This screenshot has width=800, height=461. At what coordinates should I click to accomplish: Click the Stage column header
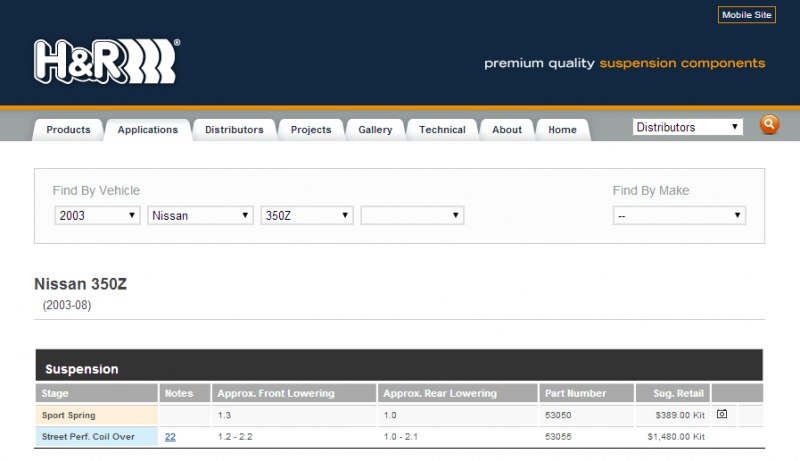96,393
